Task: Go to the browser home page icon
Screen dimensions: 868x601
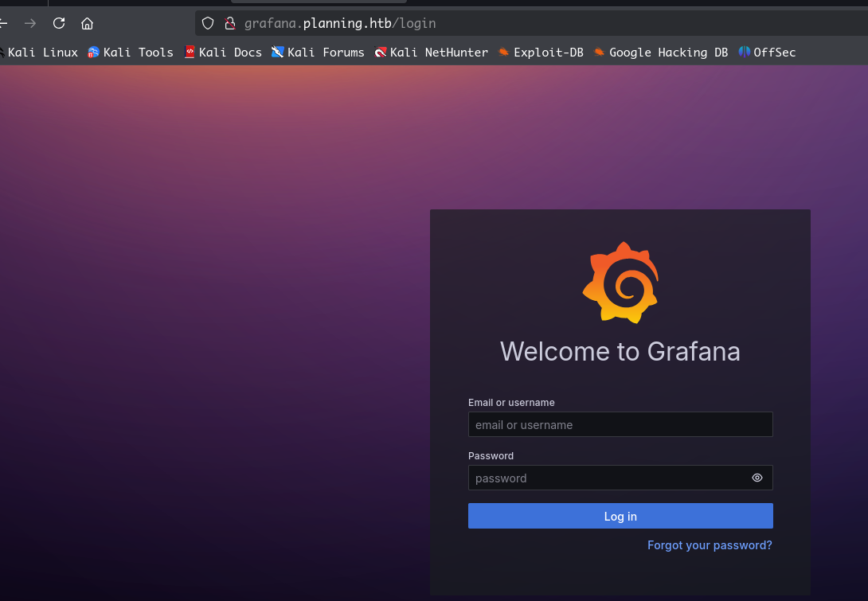Action: tap(87, 23)
